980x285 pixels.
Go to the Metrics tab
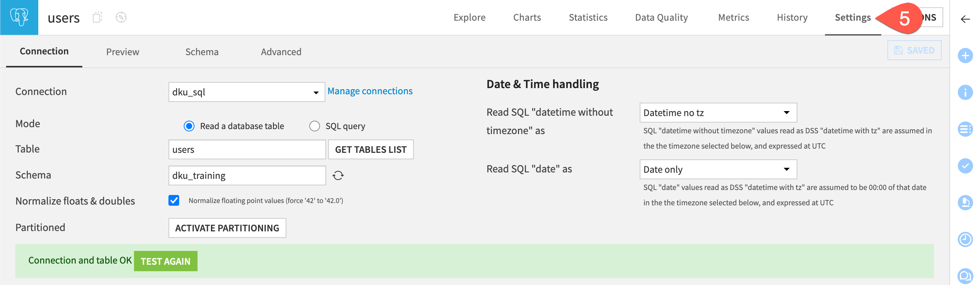[733, 18]
